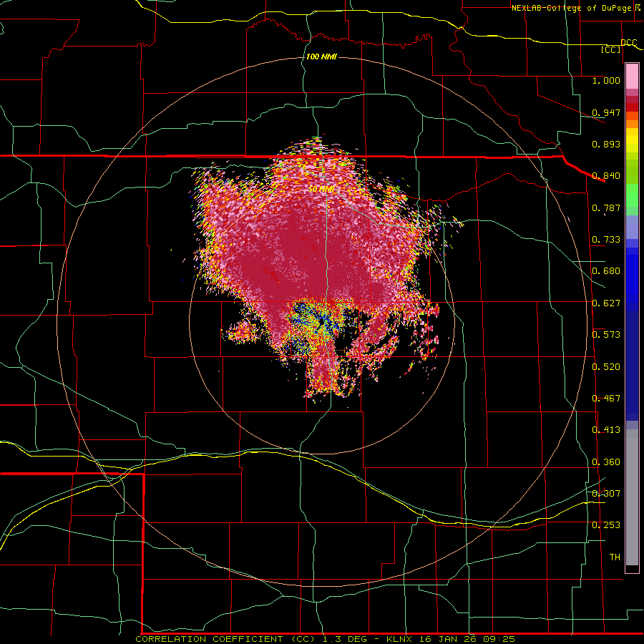Click the 0.253 legend value

[606, 525]
